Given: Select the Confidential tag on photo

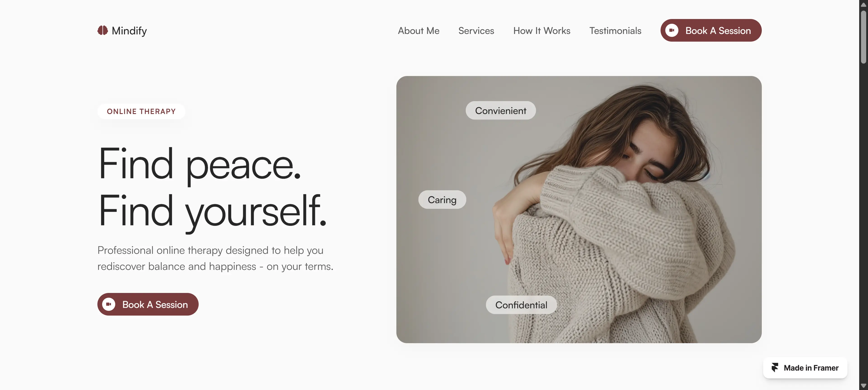Looking at the screenshot, I should point(521,305).
